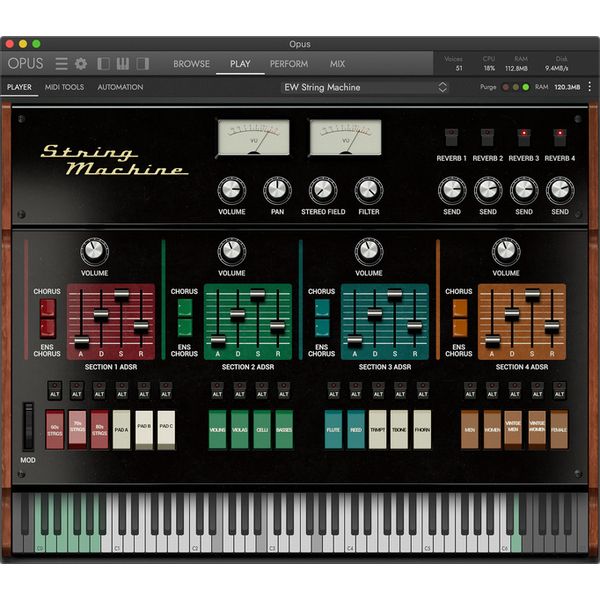Open the AUTOMATION tab

[120, 87]
